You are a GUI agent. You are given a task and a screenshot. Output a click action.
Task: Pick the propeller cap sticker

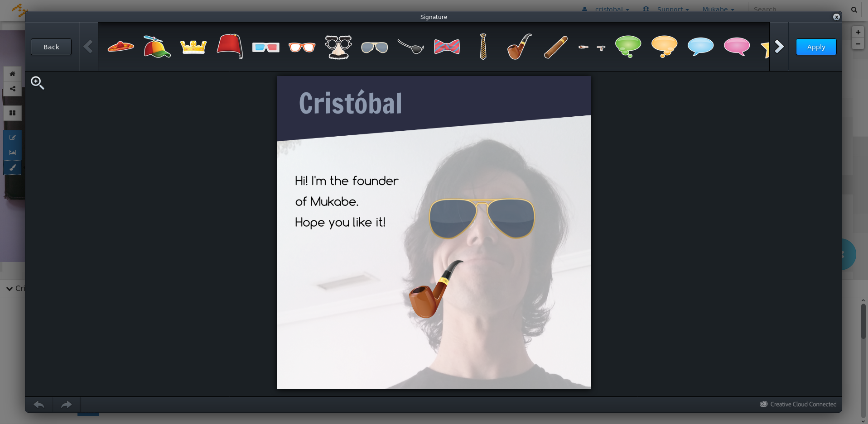[x=157, y=47]
